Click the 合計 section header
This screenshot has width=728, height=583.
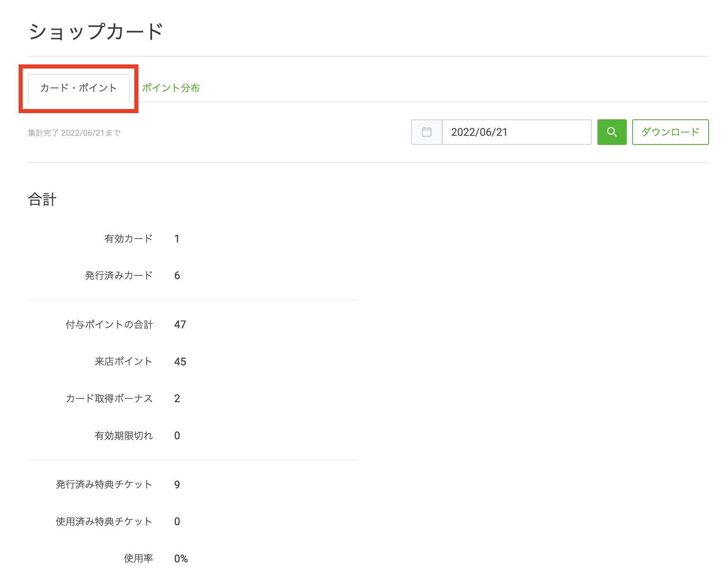click(42, 199)
